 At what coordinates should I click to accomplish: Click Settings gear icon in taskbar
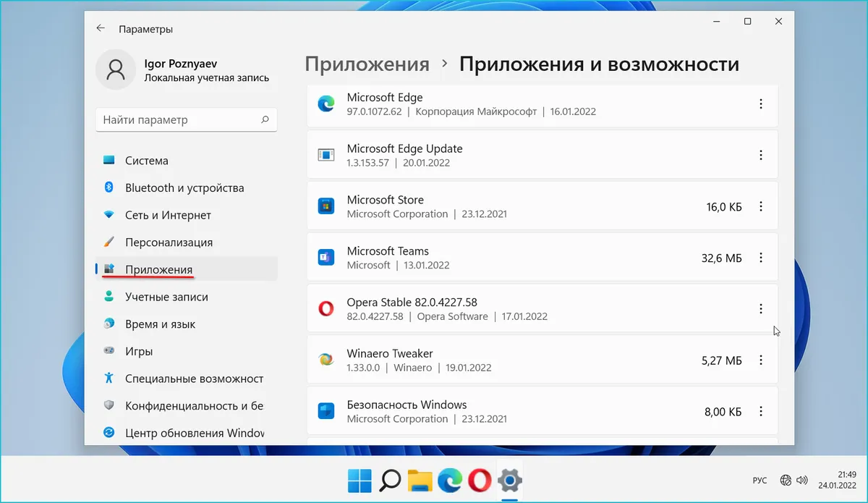tap(510, 480)
